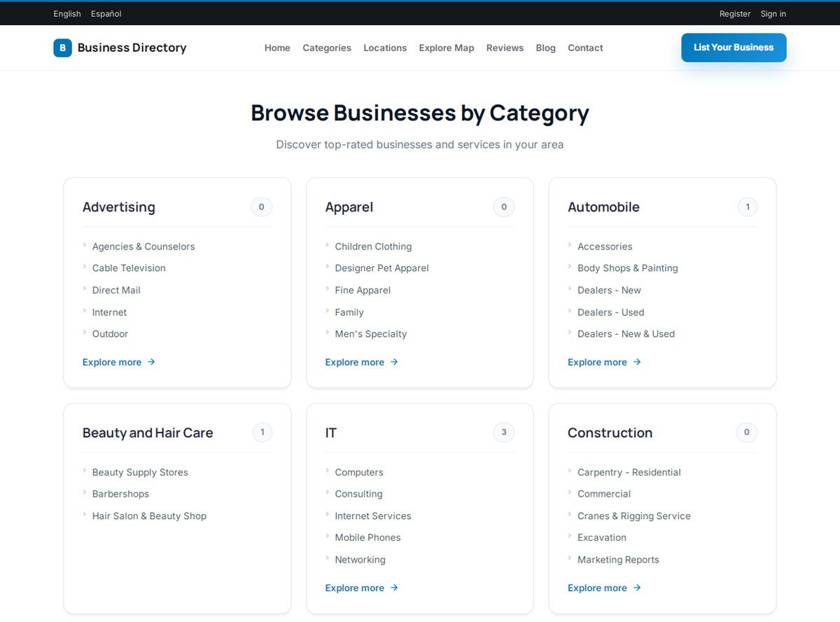
Task: Click Explore more in the IT card
Action: tap(362, 588)
